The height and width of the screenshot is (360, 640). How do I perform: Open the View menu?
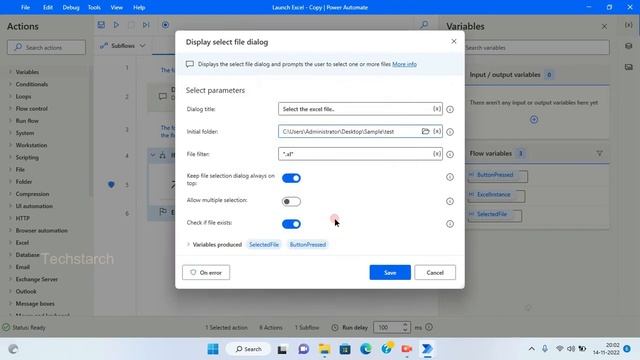(116, 7)
